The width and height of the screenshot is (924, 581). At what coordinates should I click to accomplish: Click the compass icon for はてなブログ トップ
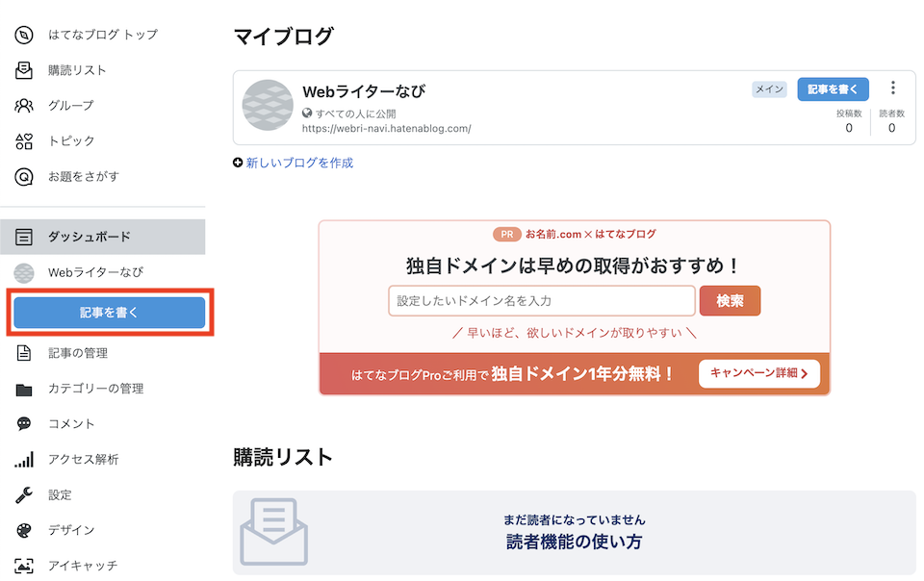(x=24, y=35)
